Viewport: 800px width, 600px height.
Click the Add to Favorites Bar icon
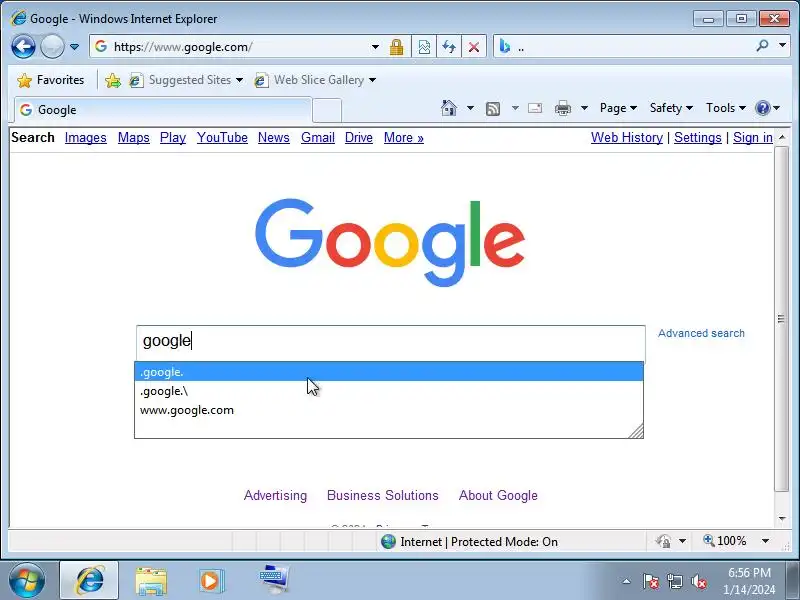point(112,80)
